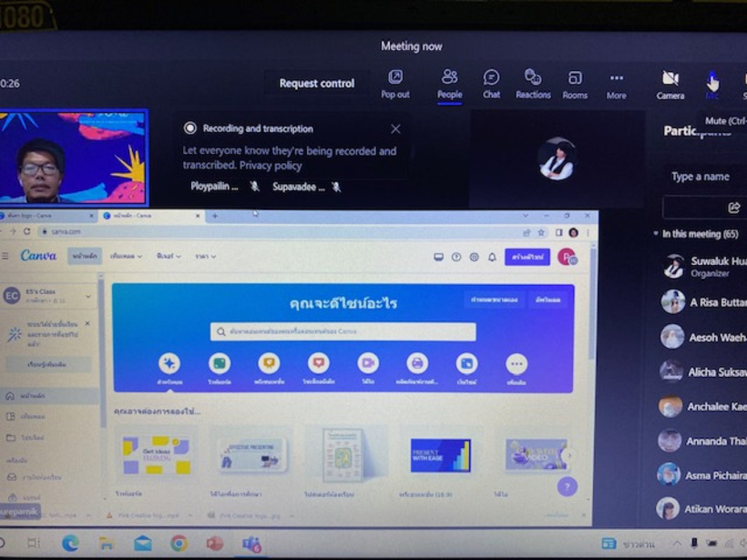Toggle the Camera on or off
Screen dimensions: 747x560
670,83
